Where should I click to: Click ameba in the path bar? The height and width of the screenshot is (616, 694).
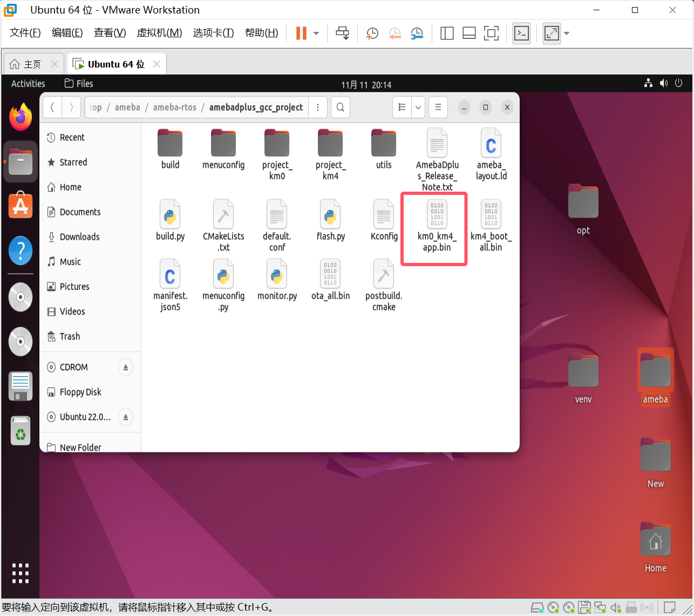[127, 107]
